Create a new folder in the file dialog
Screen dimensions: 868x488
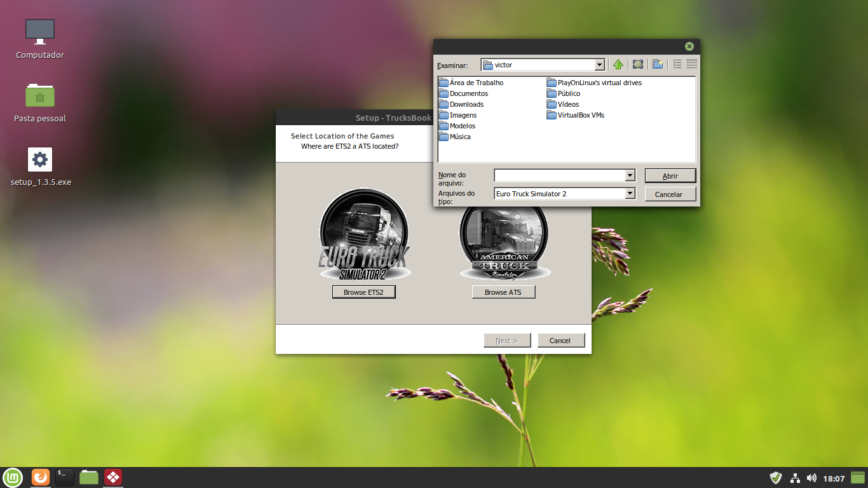[x=658, y=64]
